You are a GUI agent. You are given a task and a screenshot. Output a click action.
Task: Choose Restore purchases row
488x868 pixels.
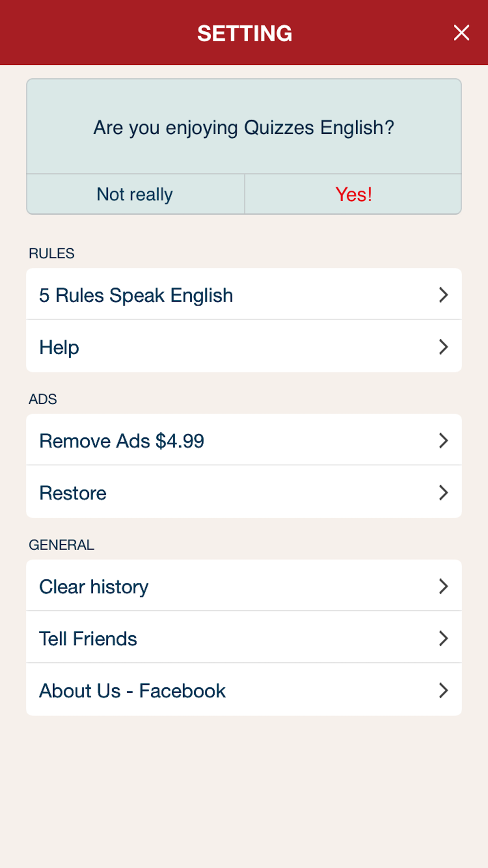point(244,492)
